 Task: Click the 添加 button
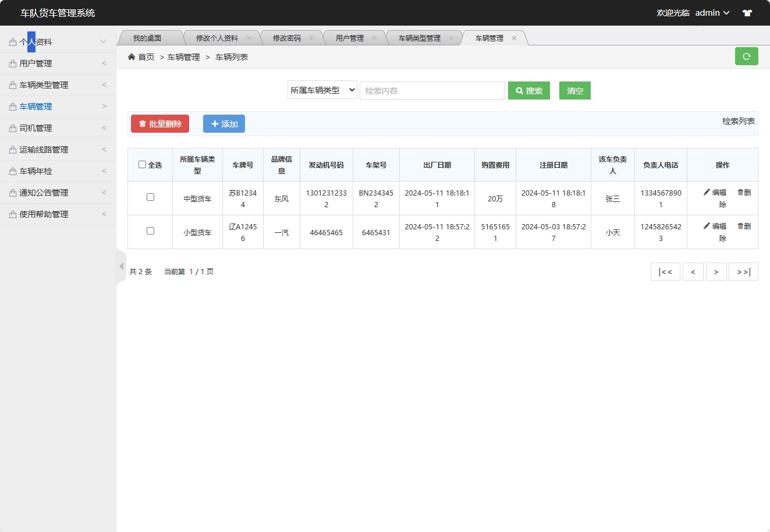(x=223, y=123)
